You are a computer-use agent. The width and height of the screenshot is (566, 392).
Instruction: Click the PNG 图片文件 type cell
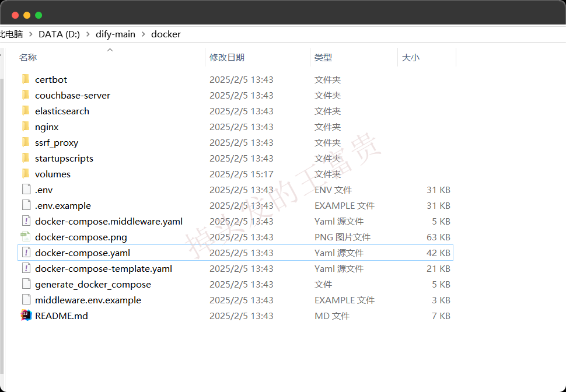343,237
